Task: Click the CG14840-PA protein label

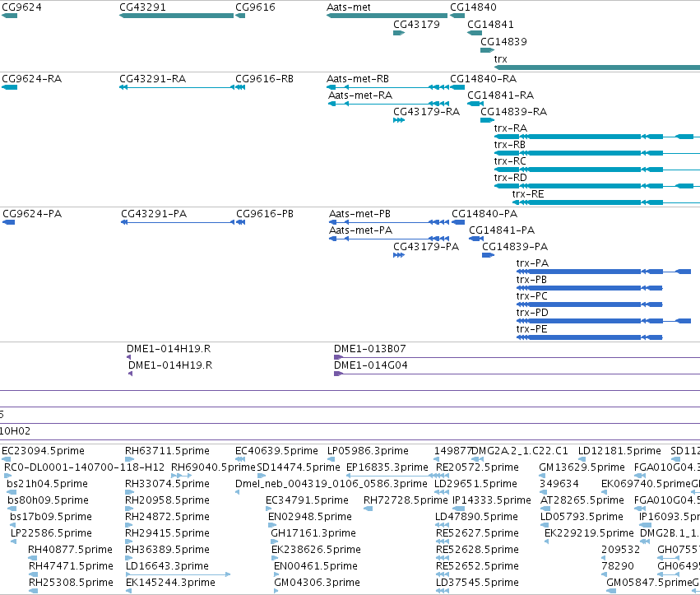Action: point(484,214)
